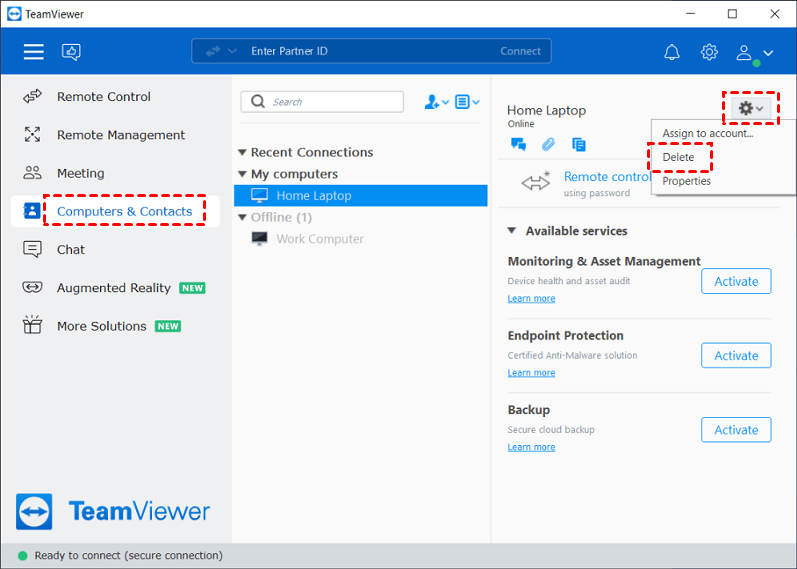Select Work Computer in the offline list
The image size is (797, 569).
(319, 239)
